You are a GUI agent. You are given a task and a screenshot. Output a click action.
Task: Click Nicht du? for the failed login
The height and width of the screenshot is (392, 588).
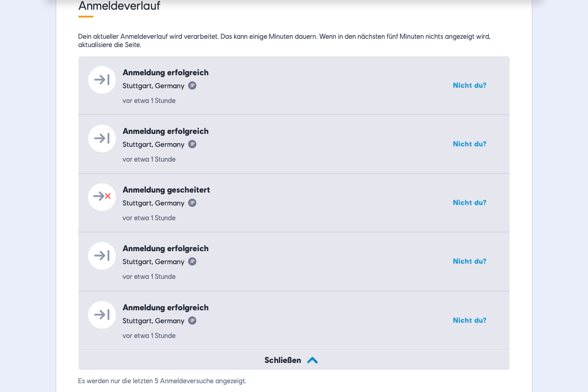click(469, 203)
